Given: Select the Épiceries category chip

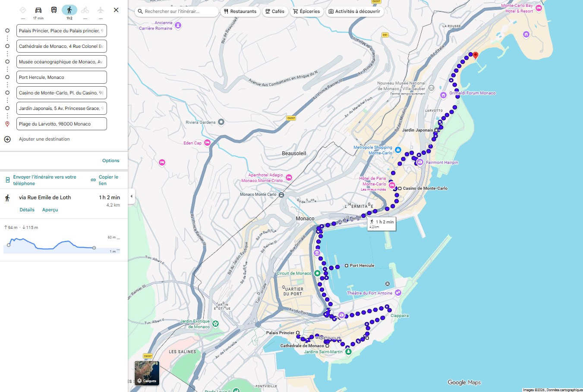Looking at the screenshot, I should tap(306, 12).
